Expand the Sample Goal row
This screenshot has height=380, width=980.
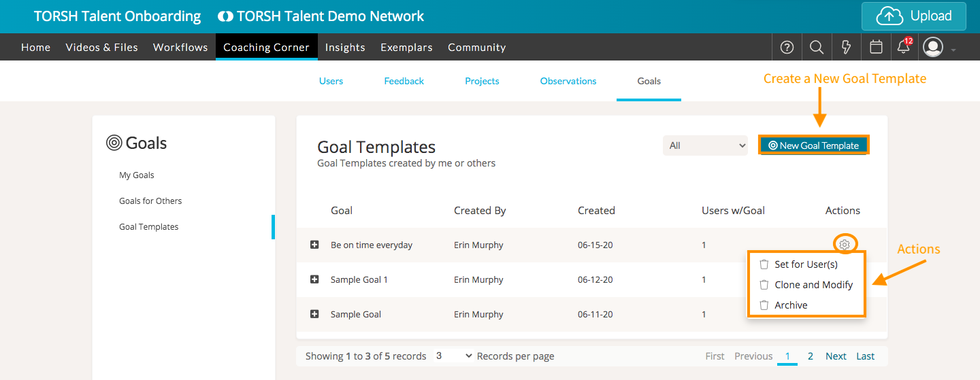314,314
